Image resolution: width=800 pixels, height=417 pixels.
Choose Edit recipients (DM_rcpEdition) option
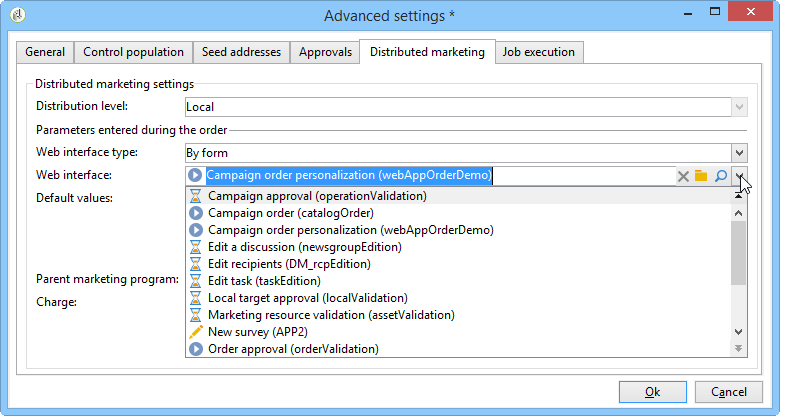tap(289, 264)
